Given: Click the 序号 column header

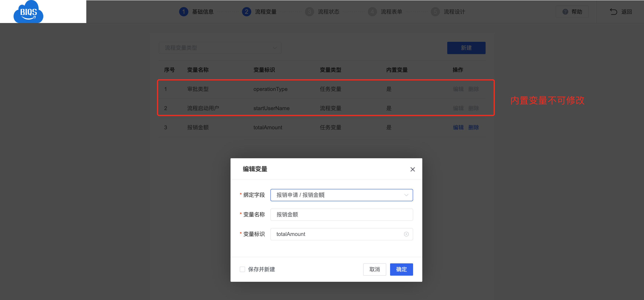Looking at the screenshot, I should tap(169, 70).
